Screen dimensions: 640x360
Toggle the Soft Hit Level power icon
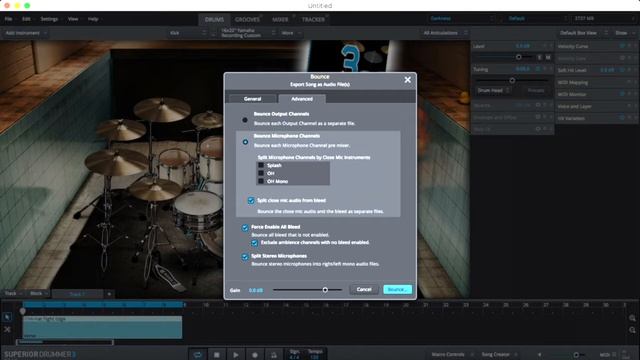point(622,70)
